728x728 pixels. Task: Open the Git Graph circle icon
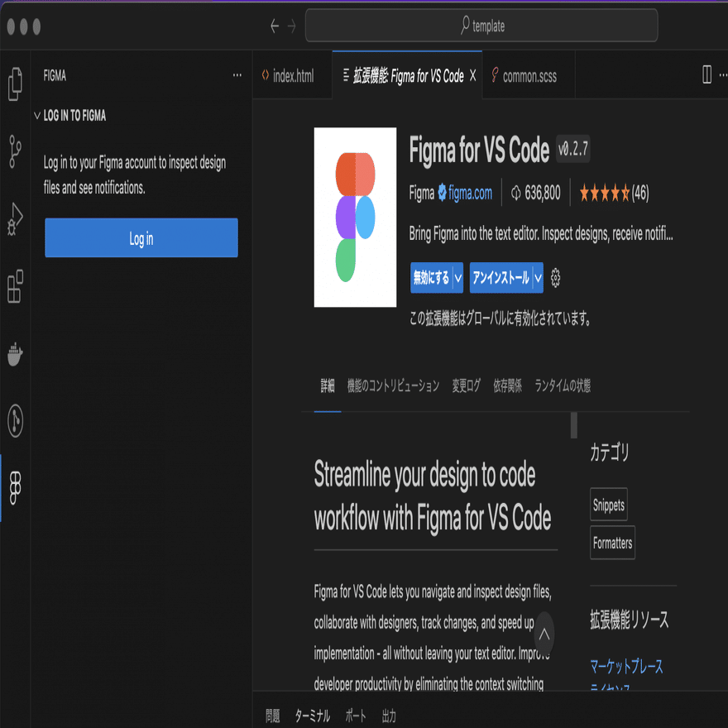pyautogui.click(x=16, y=420)
